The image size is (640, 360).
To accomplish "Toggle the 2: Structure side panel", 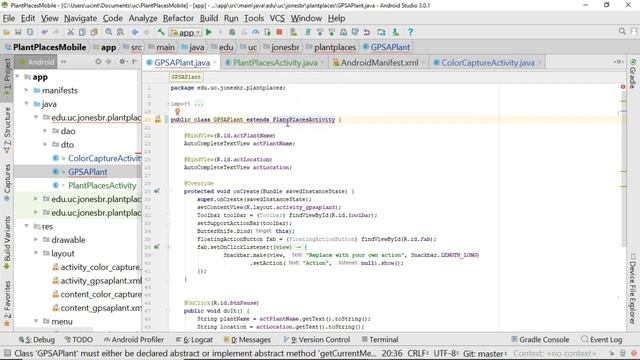I will pos(7,130).
